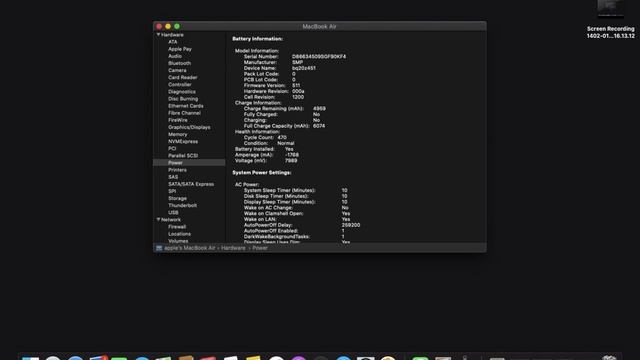
Task: Select Memory in the sidebar
Action: pos(178,134)
